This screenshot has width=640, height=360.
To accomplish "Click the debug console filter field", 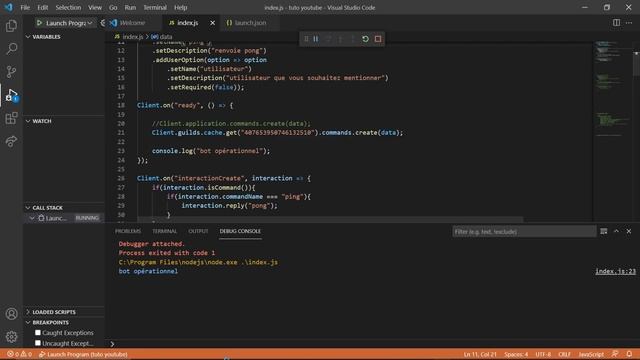I will [524, 231].
